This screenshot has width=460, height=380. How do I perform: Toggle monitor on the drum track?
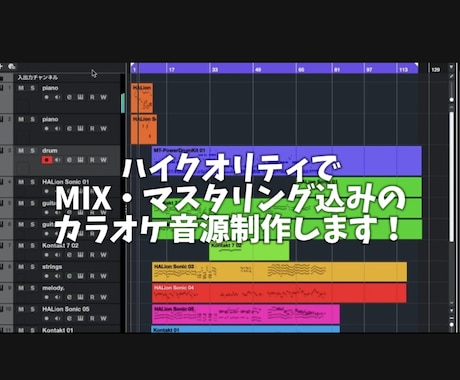(x=58, y=160)
